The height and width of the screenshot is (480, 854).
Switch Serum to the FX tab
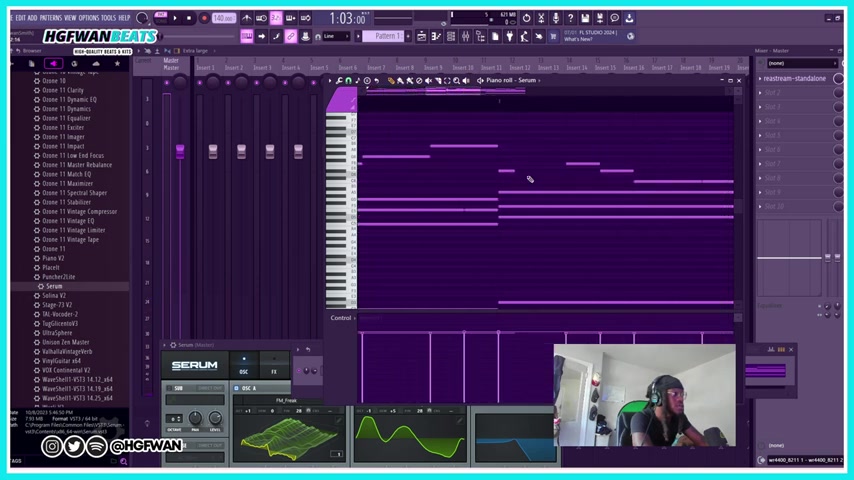coord(274,365)
